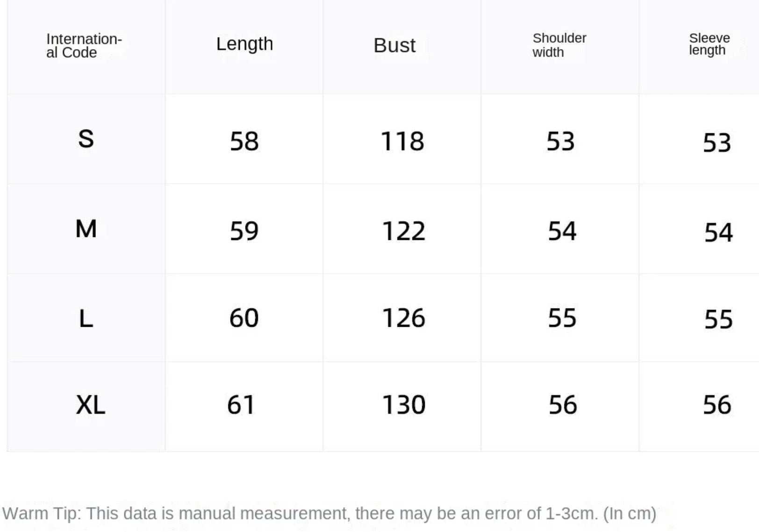Click the Length value 60 for size L
This screenshot has width=759, height=532.
(x=244, y=318)
